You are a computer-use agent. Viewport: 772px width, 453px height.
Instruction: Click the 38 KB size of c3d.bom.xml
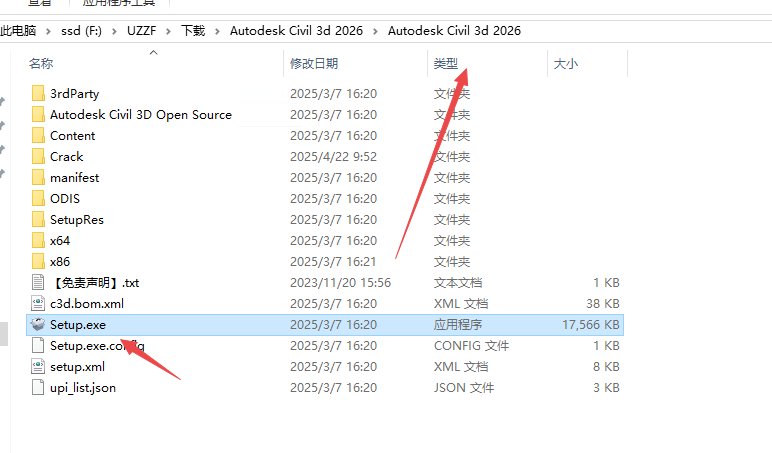click(603, 304)
